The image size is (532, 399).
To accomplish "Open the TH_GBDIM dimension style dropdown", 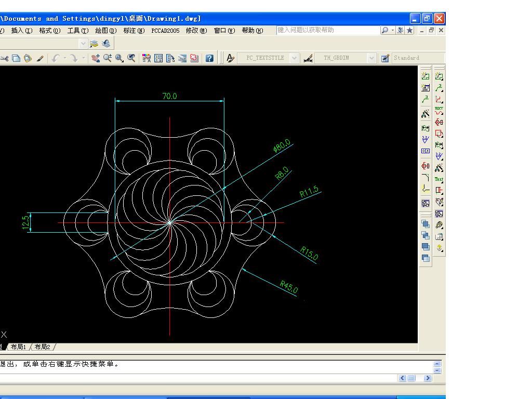I will (x=371, y=58).
